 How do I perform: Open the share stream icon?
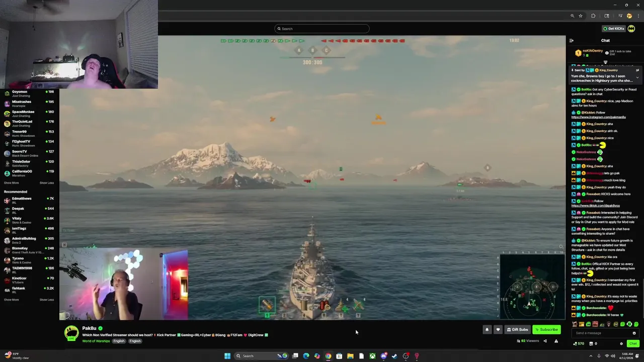click(x=545, y=341)
